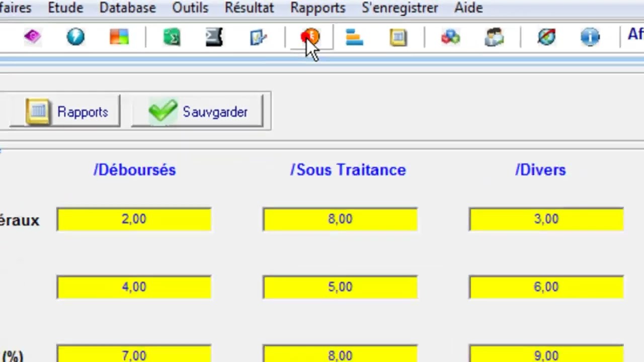Click the purple diamond toolbar icon
Image resolution: width=644 pixels, height=362 pixels.
[x=32, y=37]
